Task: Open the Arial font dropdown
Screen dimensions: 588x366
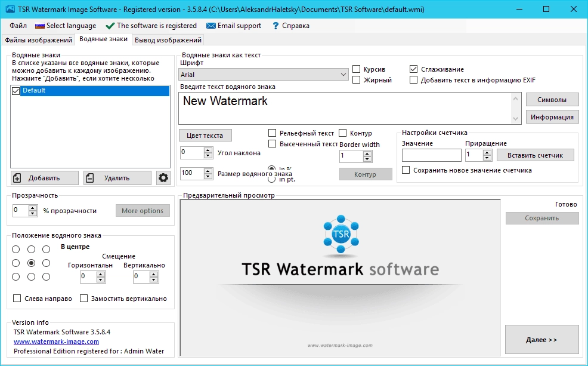Action: tap(263, 74)
